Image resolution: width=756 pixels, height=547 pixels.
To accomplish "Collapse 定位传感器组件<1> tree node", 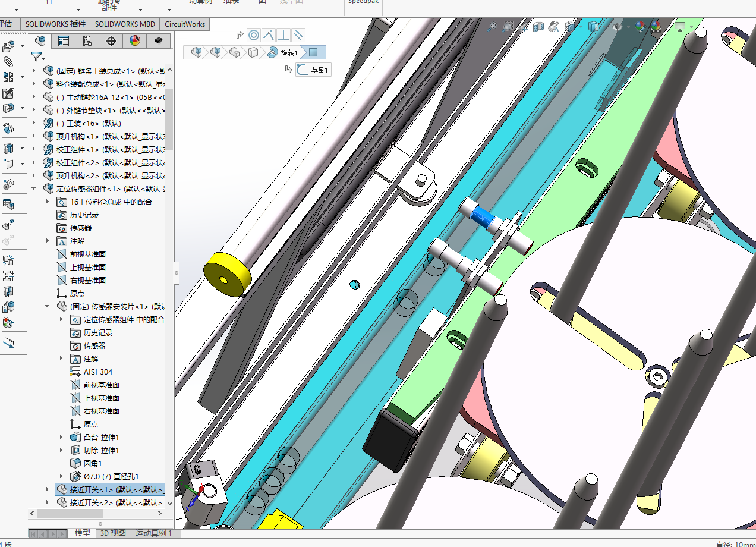I will (x=34, y=188).
